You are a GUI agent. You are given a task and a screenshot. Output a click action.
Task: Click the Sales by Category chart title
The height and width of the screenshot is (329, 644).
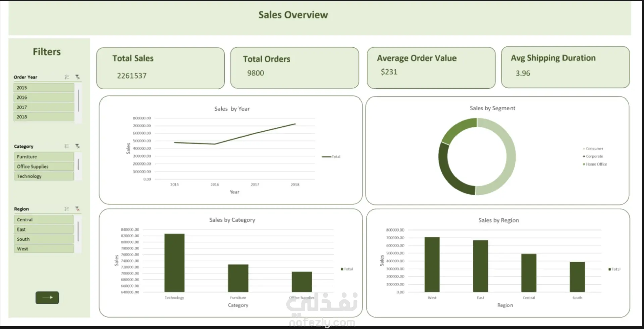coord(232,220)
